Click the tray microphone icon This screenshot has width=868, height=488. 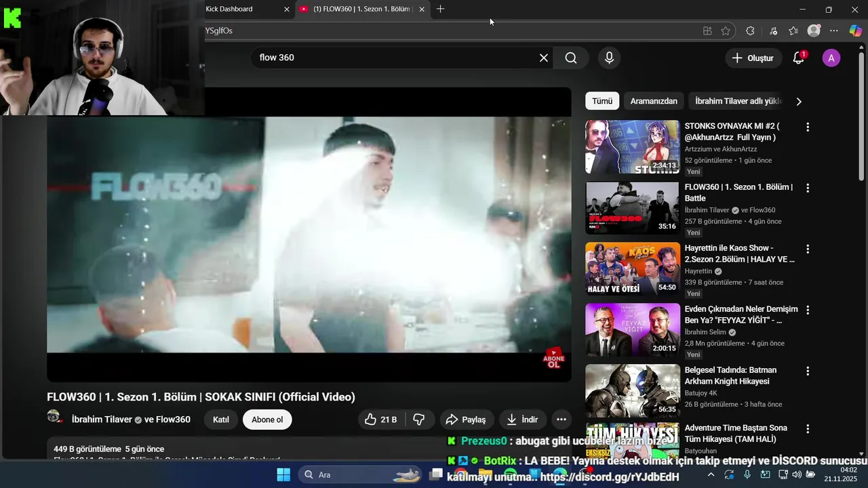pyautogui.click(x=747, y=474)
